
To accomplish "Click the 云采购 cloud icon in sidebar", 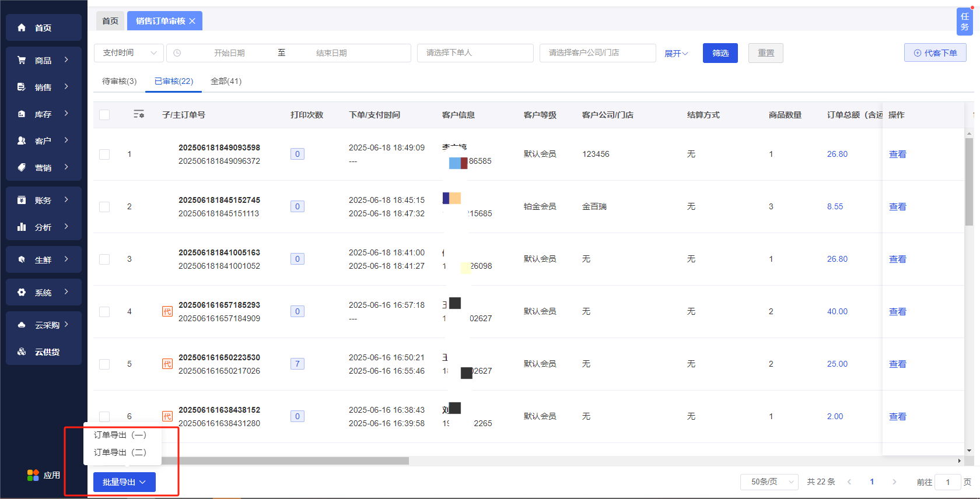I will (22, 325).
